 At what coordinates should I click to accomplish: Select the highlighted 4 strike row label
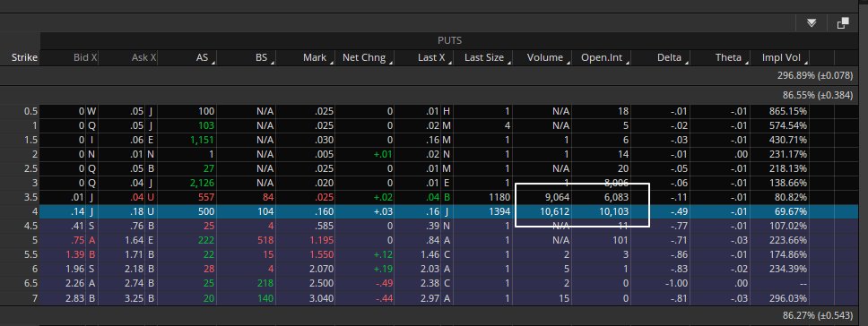coord(35,211)
